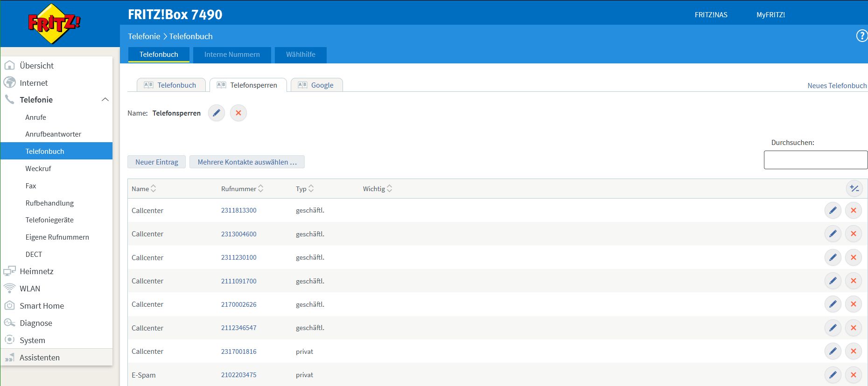This screenshot has width=868, height=386.
Task: Edit Callcenter entry 2311813300
Action: tap(833, 210)
